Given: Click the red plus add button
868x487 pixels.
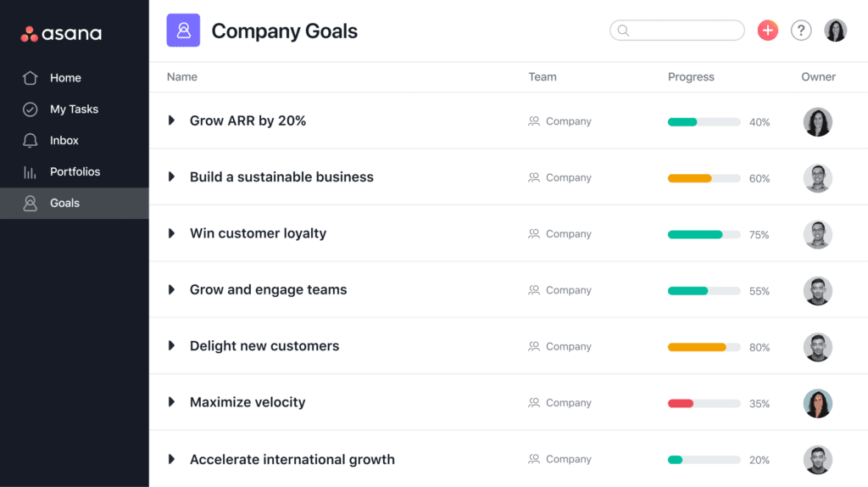Looking at the screenshot, I should click(768, 31).
